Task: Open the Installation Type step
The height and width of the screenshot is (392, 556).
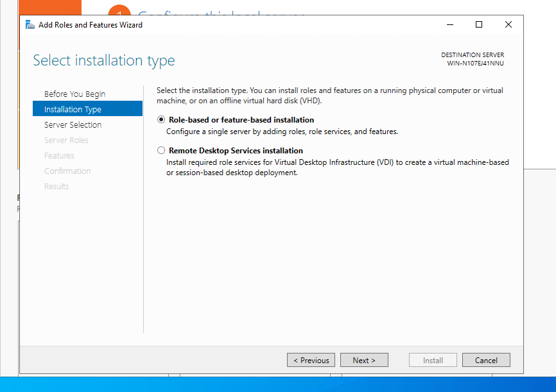Action: 73,110
